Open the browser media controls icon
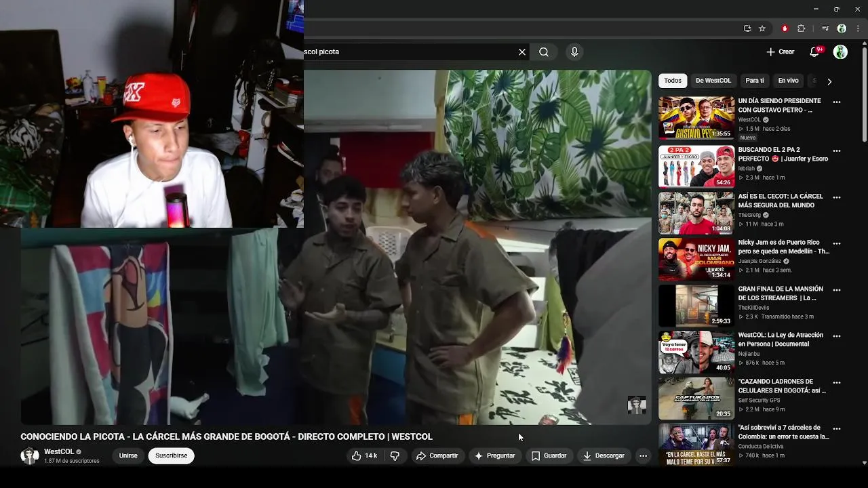 (x=825, y=28)
